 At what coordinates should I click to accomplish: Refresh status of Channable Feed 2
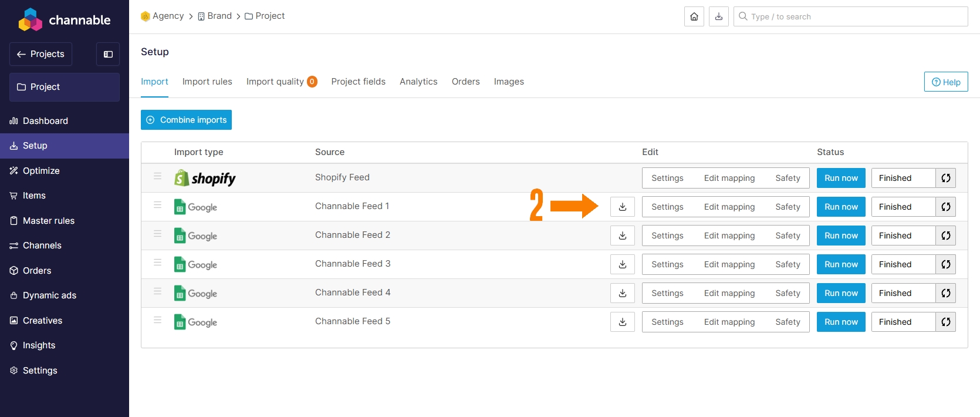(946, 236)
